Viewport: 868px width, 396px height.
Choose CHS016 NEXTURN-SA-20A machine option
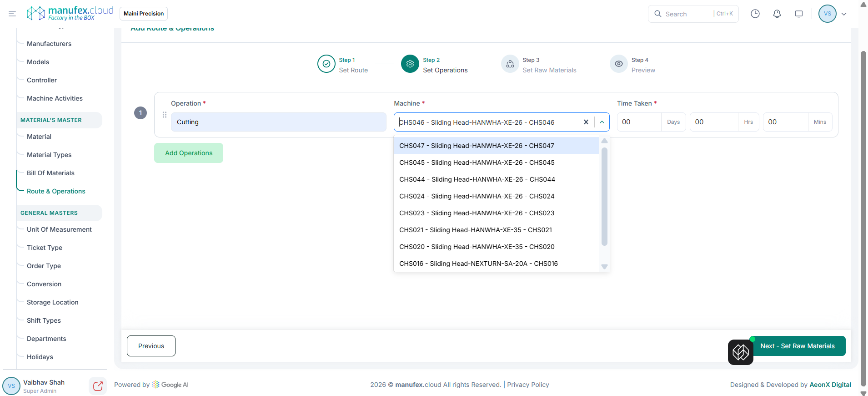pyautogui.click(x=478, y=264)
